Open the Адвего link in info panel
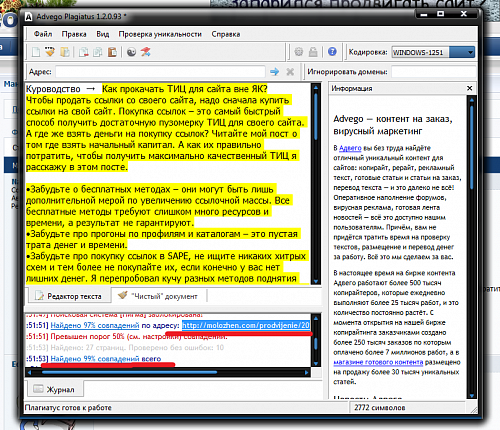This screenshot has width=500, height=430. pyautogui.click(x=350, y=148)
